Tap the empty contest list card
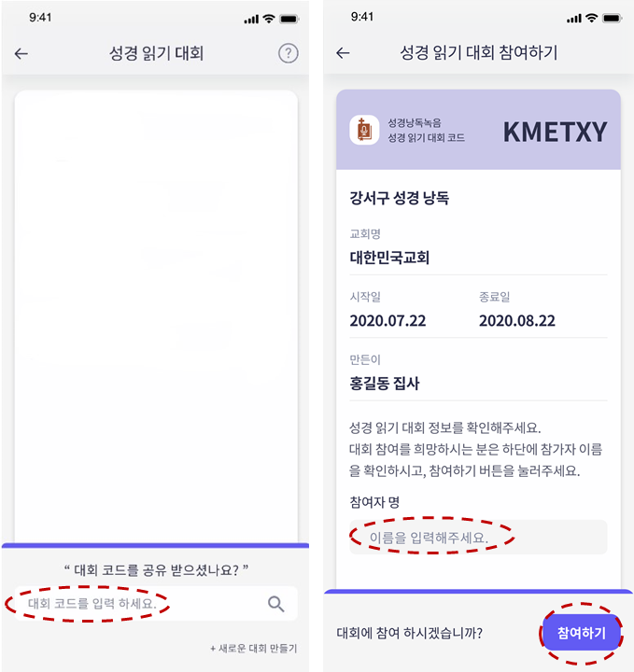Screen dimensions: 634x672 (156, 316)
